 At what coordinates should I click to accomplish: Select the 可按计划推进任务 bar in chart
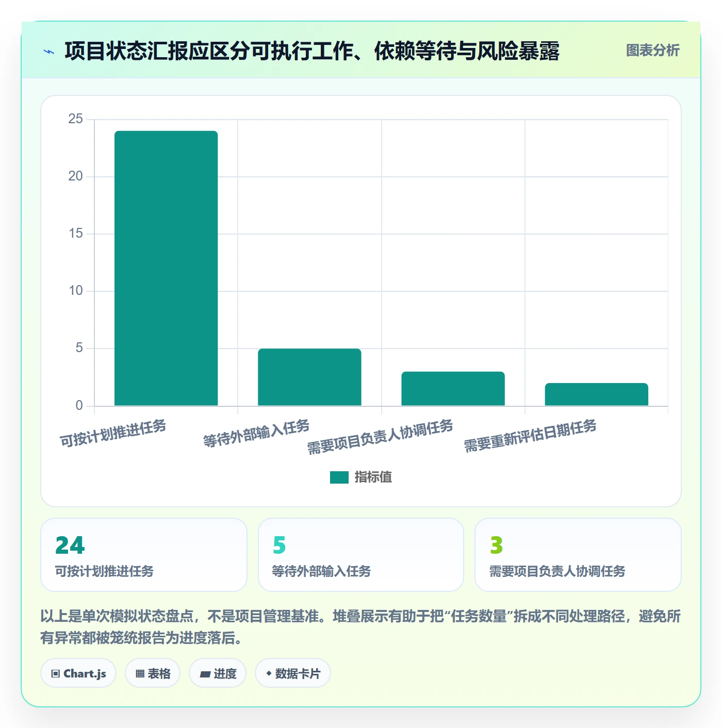click(x=166, y=268)
